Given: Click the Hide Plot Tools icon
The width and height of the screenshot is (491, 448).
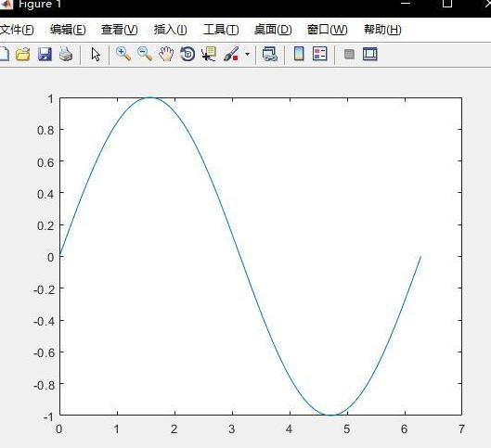Looking at the screenshot, I should (349, 54).
